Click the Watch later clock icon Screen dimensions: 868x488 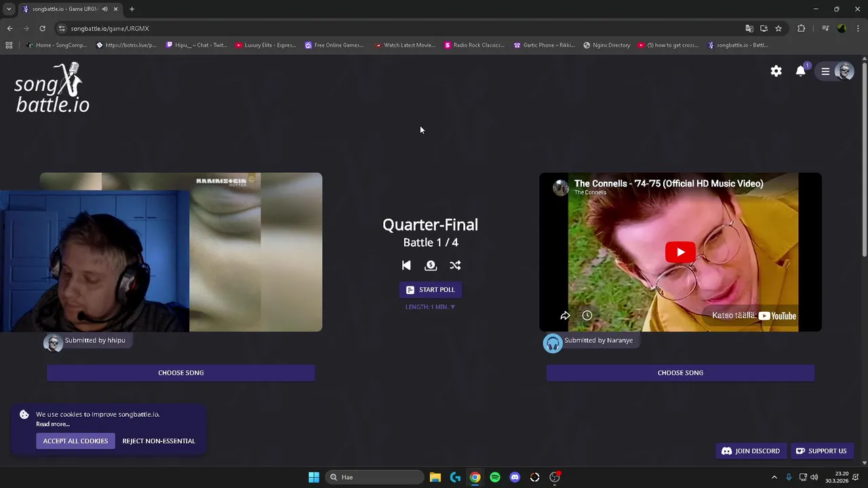point(587,316)
